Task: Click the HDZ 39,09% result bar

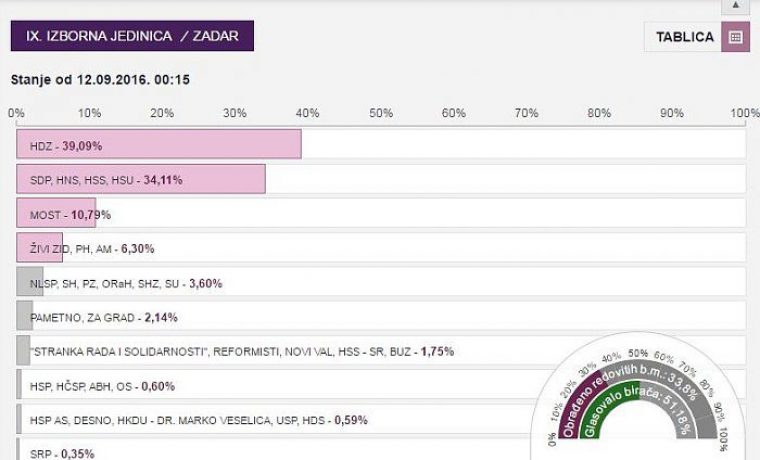Action: tap(159, 144)
